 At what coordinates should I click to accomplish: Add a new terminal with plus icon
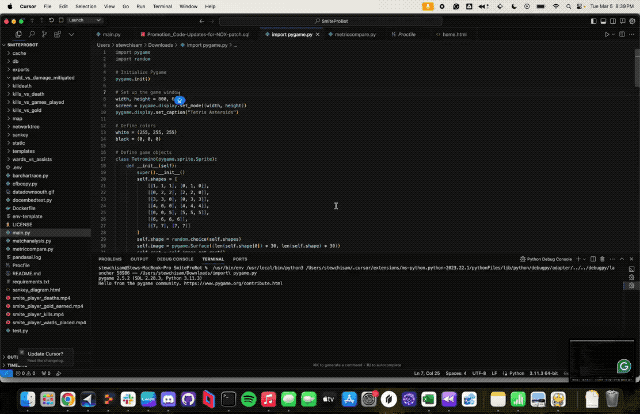578,259
